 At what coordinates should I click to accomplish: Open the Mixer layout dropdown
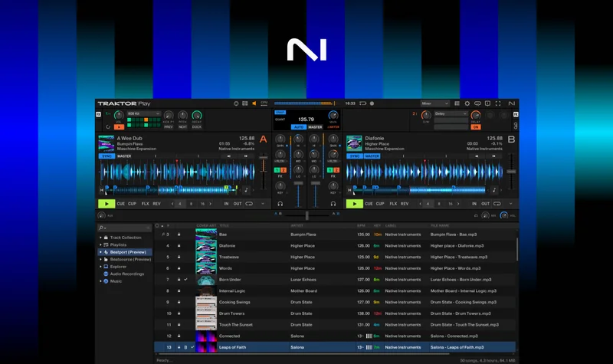coord(434,103)
